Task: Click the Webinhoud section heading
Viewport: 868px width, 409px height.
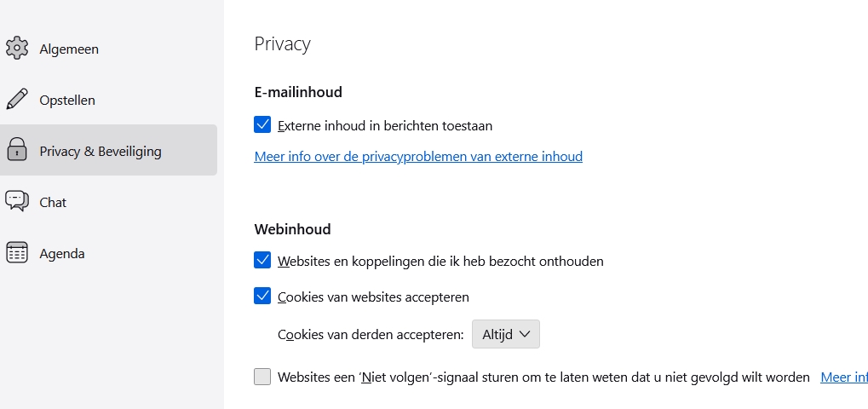Action: pyautogui.click(x=292, y=229)
